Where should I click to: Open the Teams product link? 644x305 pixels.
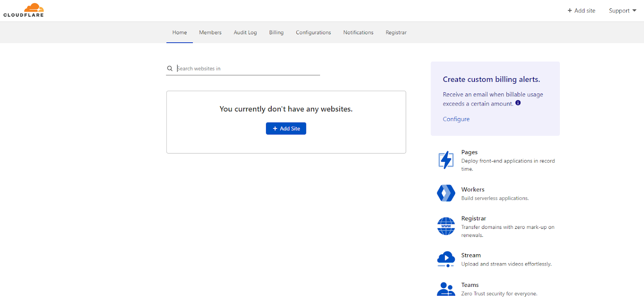[x=470, y=285]
